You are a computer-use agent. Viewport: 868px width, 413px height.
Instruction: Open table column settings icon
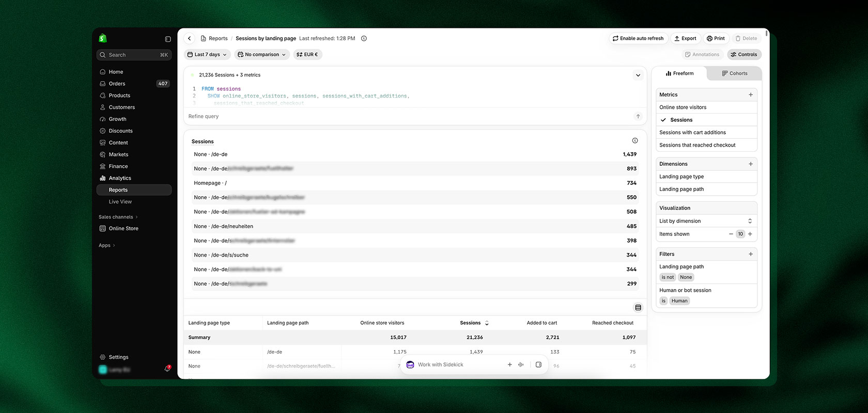pyautogui.click(x=638, y=308)
